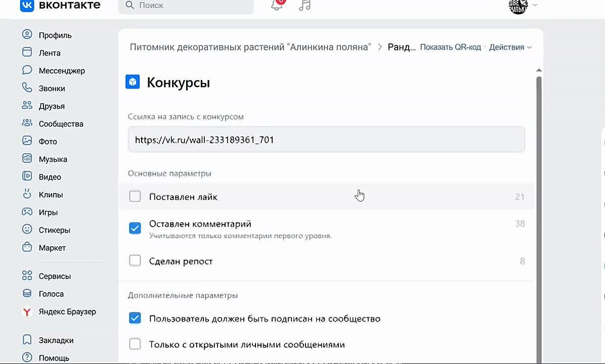Click the search magnifier icon

130,5
